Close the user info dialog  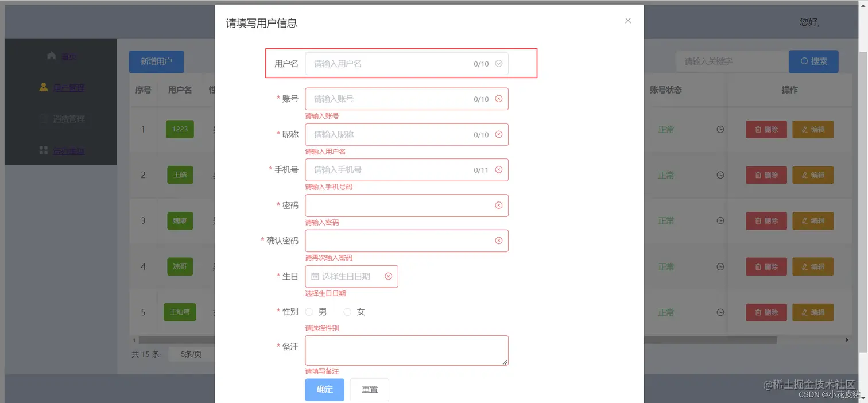(627, 21)
